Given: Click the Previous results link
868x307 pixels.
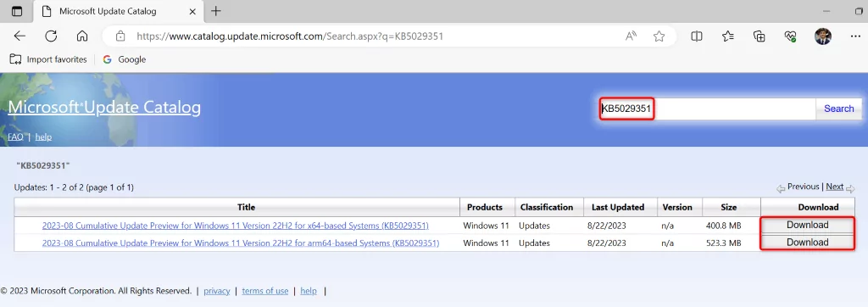Looking at the screenshot, I should click(803, 187).
